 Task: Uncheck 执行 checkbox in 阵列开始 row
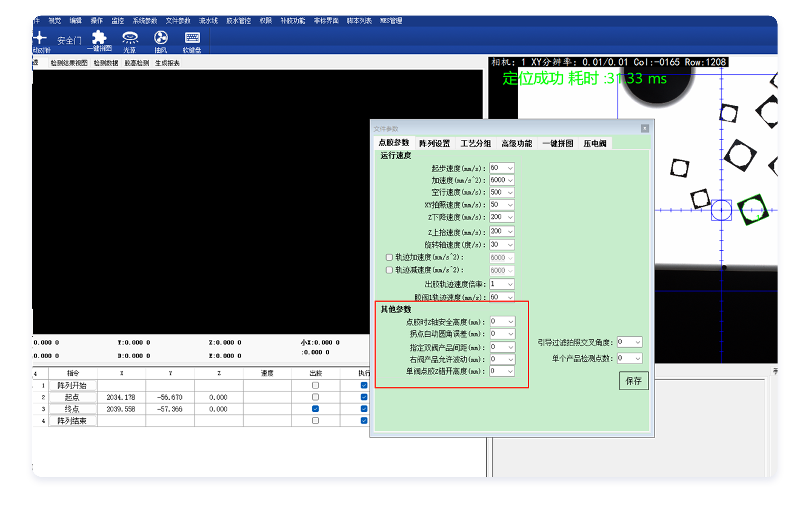pyautogui.click(x=364, y=385)
